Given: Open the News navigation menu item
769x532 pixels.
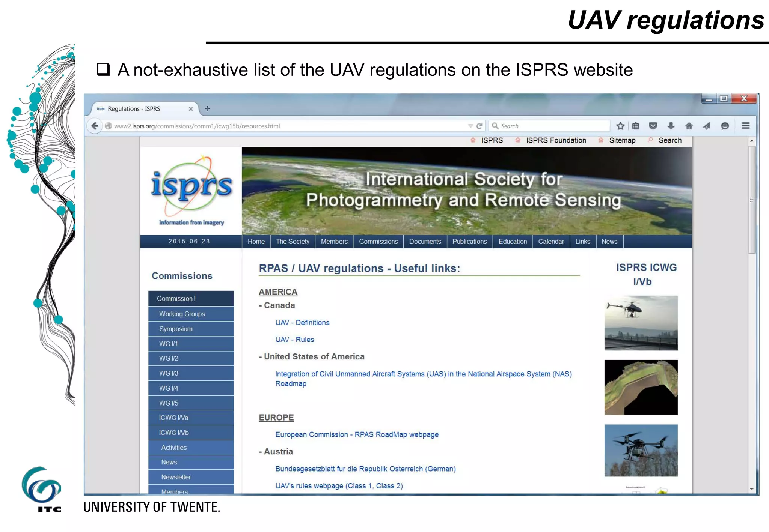Looking at the screenshot, I should tap(609, 242).
